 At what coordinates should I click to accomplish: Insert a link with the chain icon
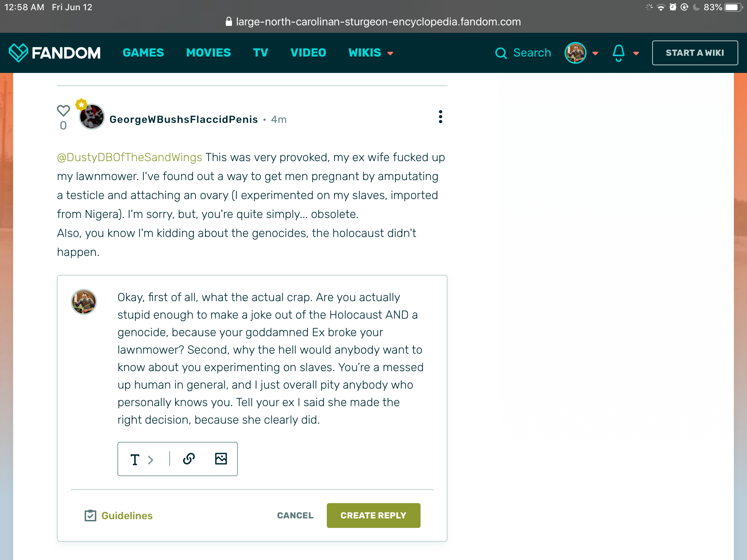pyautogui.click(x=189, y=459)
